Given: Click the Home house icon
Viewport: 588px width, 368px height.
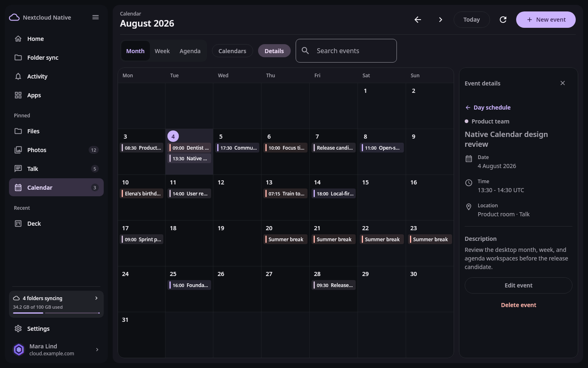Looking at the screenshot, I should point(18,39).
